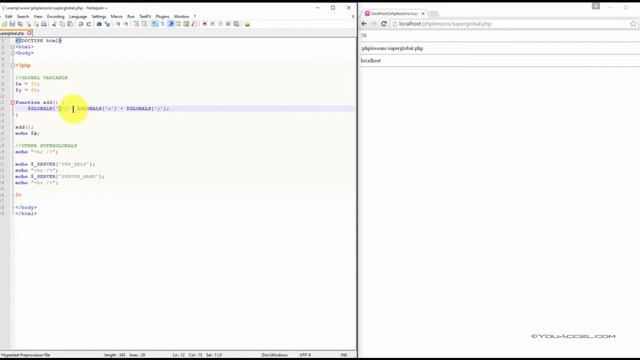Toggle the Document Map icon
640x360 pixels.
click(186, 24)
